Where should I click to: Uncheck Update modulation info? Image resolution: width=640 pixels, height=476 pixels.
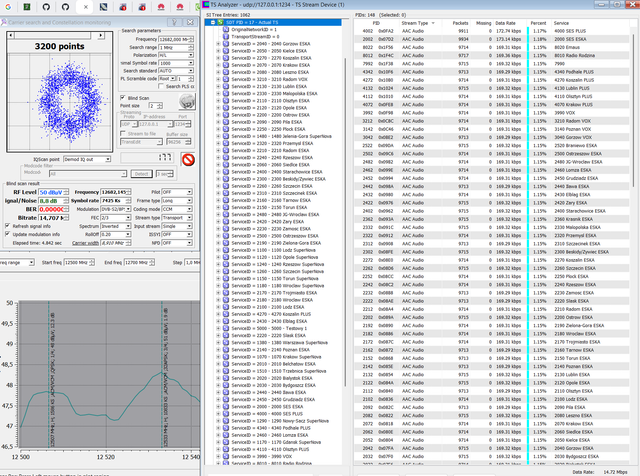7,234
